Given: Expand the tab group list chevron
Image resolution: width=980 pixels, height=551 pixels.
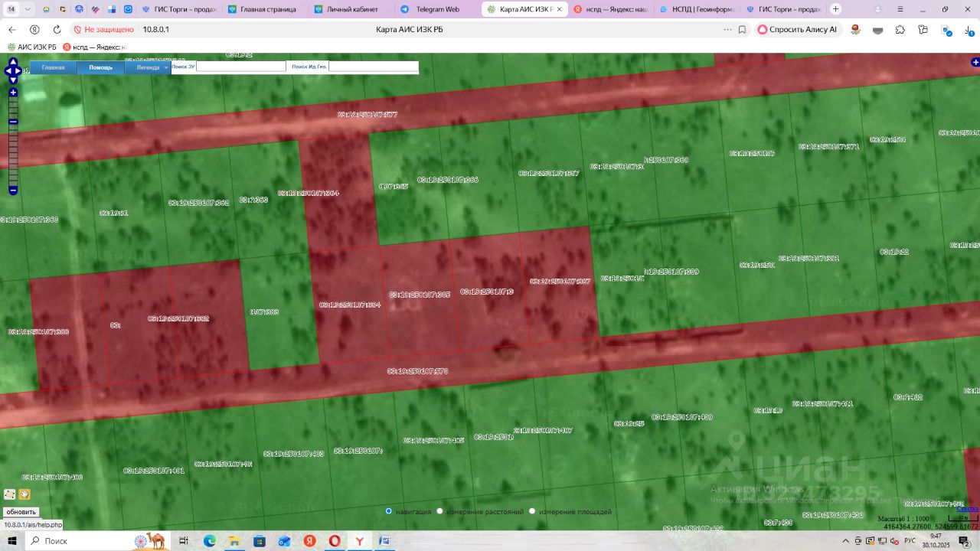Looking at the screenshot, I should (x=28, y=9).
